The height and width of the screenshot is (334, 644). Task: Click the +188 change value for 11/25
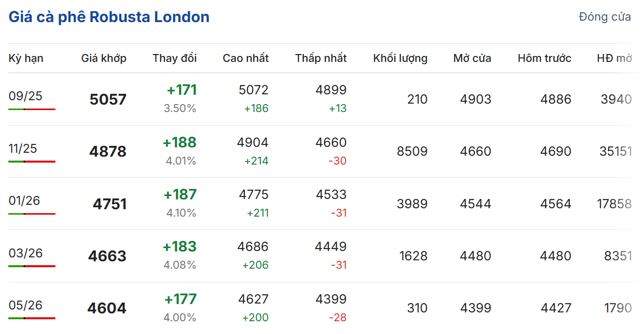coord(179,142)
